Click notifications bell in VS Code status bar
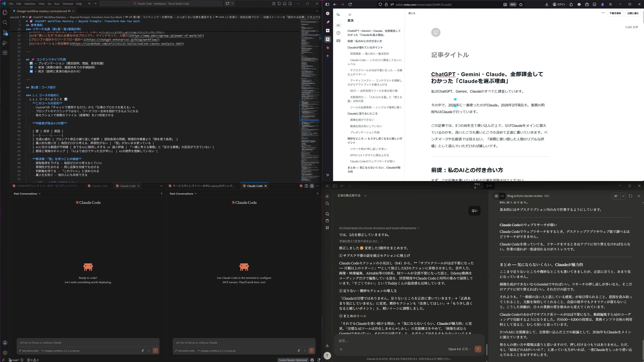 point(319,360)
